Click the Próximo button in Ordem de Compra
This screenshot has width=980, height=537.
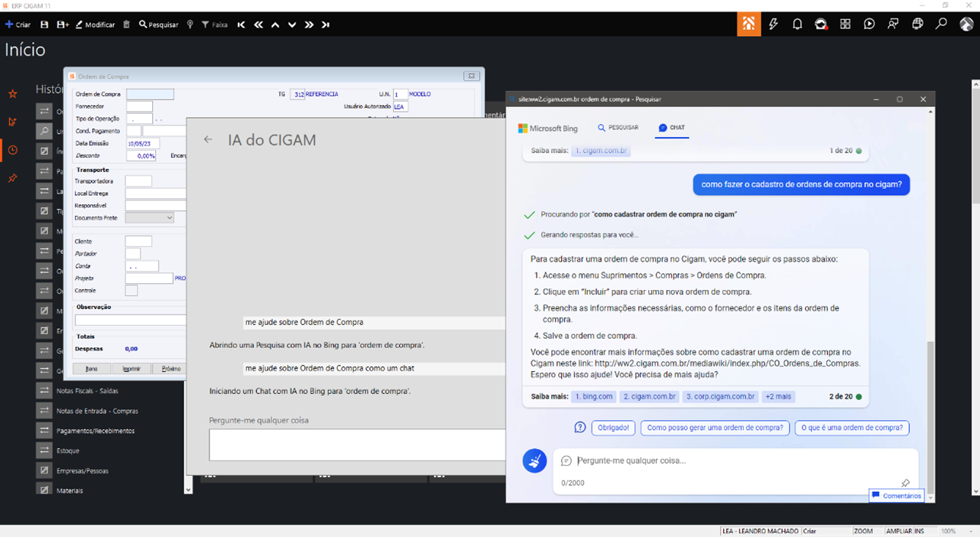(x=171, y=369)
